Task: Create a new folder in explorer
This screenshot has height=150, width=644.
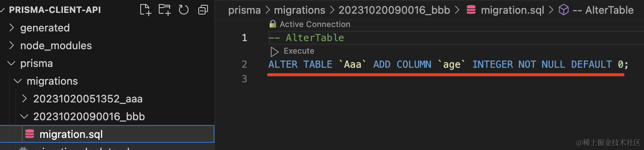Action: [164, 10]
